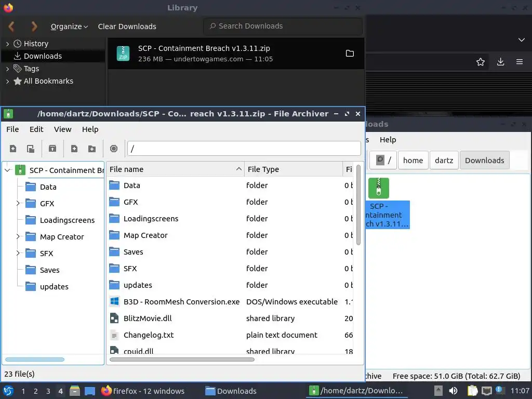Select the Data folder row in file list

point(231,185)
